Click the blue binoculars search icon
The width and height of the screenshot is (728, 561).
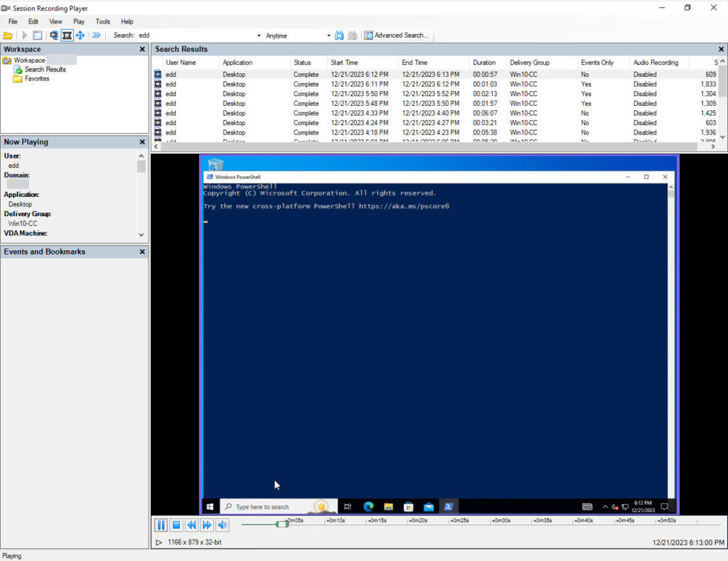click(x=339, y=36)
